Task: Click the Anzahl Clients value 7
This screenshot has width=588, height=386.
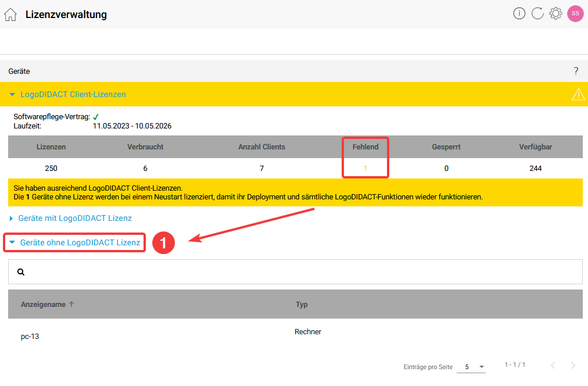Action: click(261, 169)
